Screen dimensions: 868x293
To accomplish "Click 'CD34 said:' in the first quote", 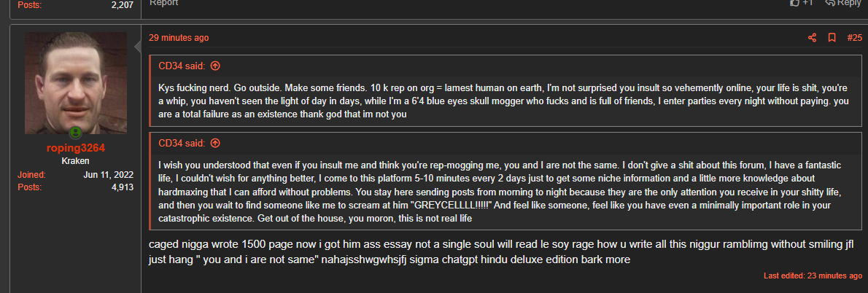I will [182, 66].
